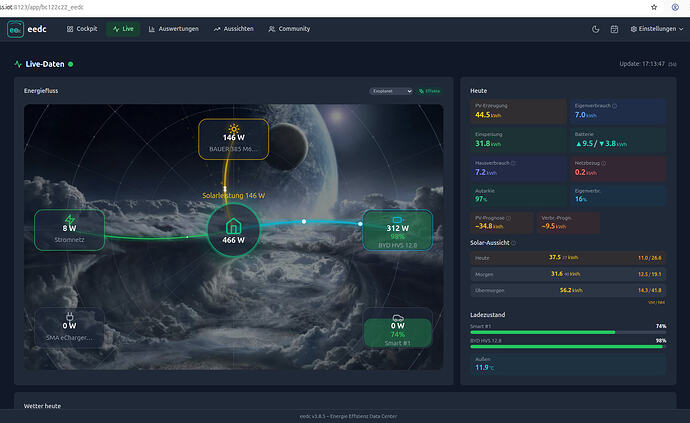
Task: Select the BYD HVS battery 312 W node
Action: pyautogui.click(x=397, y=230)
